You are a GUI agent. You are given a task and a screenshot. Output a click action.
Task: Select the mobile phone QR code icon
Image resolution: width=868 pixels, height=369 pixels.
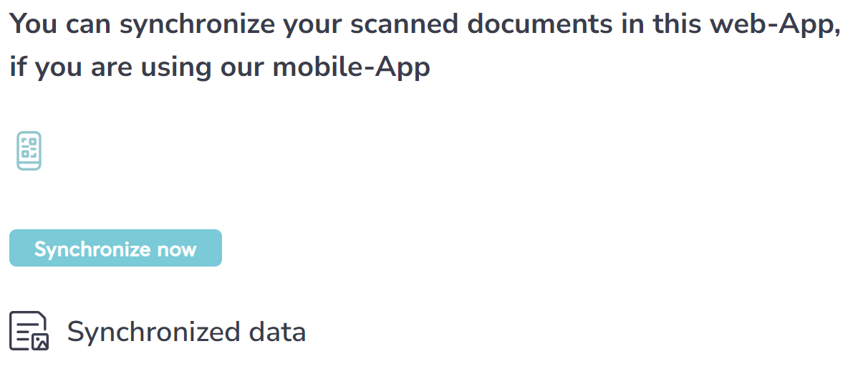(29, 150)
